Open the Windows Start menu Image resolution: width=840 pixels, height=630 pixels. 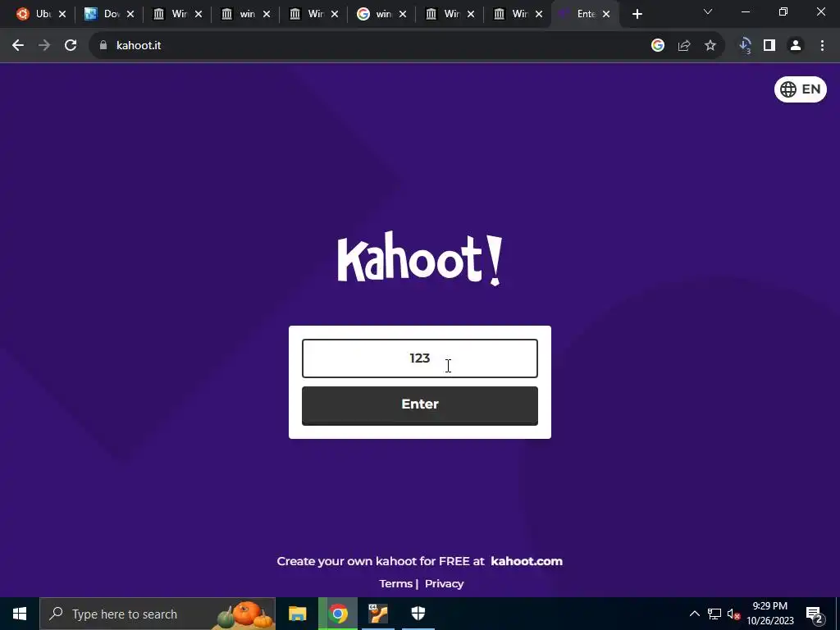20,614
